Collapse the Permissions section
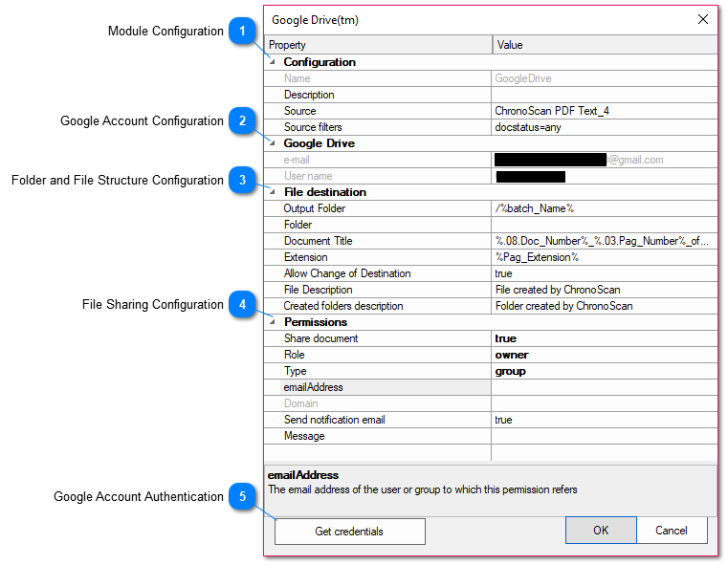The height and width of the screenshot is (565, 728). (273, 322)
